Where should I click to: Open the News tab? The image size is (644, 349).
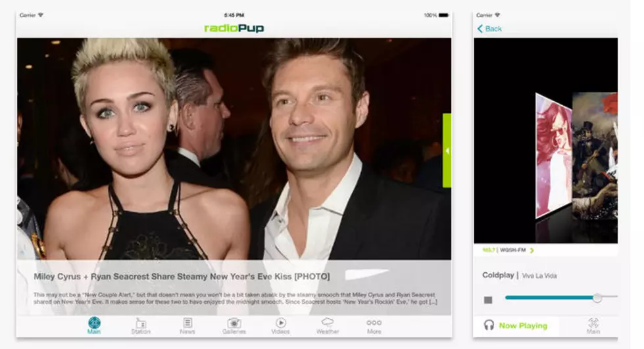pyautogui.click(x=187, y=325)
